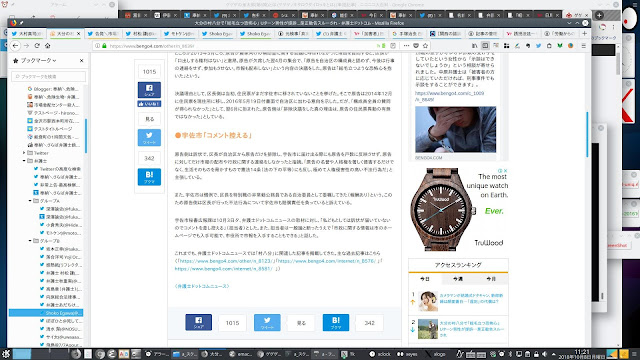The image size is (640, 360).
Task: Click bottom Facebook share button
Action: click(198, 322)
